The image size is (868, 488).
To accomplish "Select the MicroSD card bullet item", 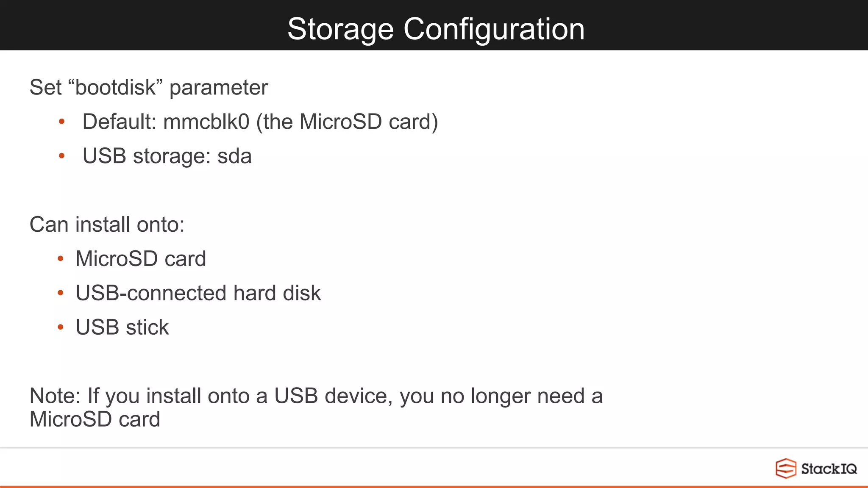I will point(141,259).
